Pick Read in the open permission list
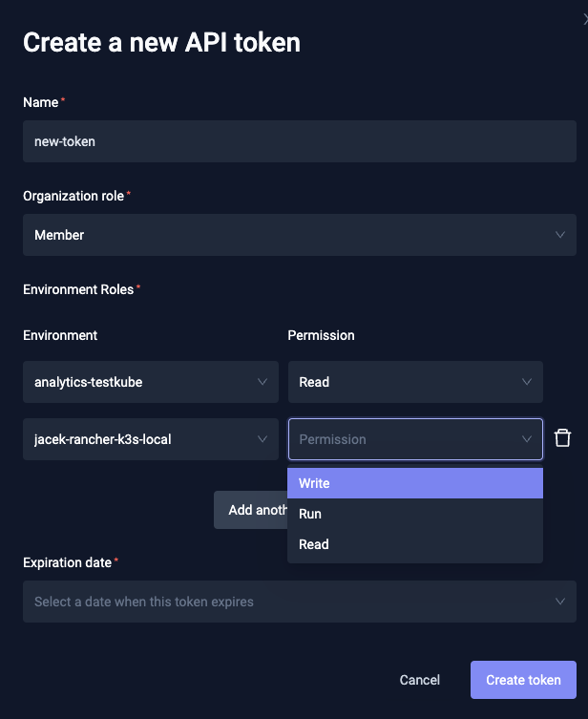 (x=415, y=544)
